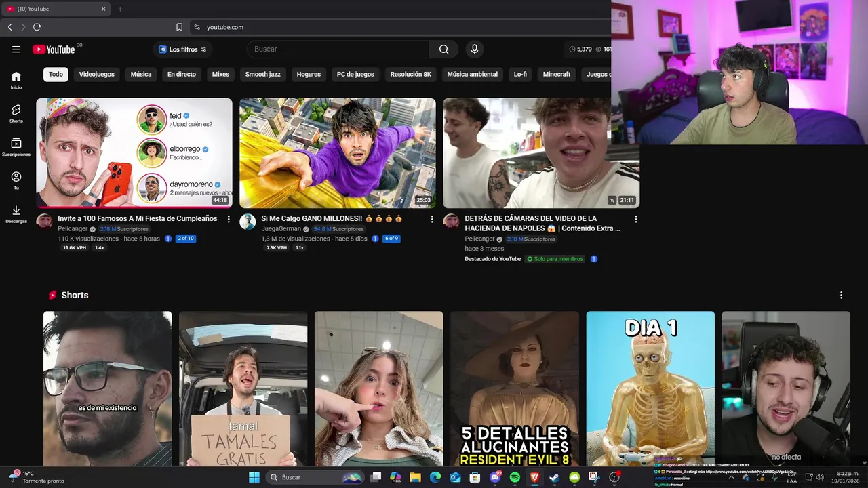
Task: Open the JuegaGerman channel name link
Action: coord(281,229)
